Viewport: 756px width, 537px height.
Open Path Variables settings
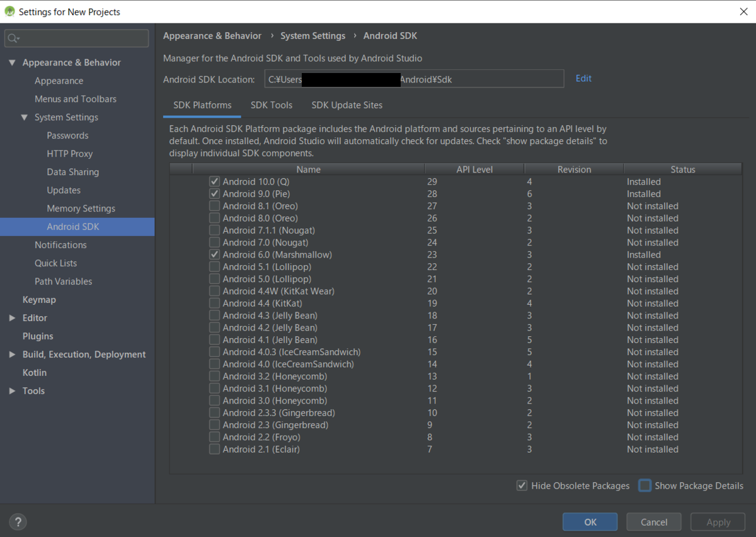click(x=63, y=281)
